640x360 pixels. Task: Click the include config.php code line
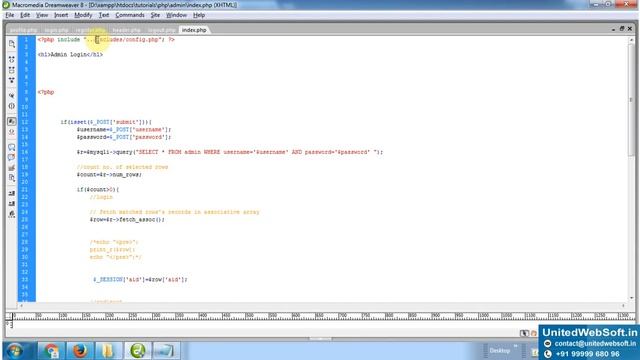106,40
